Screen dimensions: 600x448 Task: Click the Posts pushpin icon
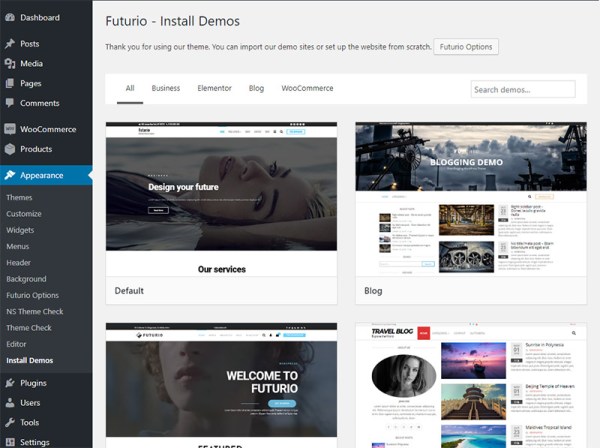10,44
